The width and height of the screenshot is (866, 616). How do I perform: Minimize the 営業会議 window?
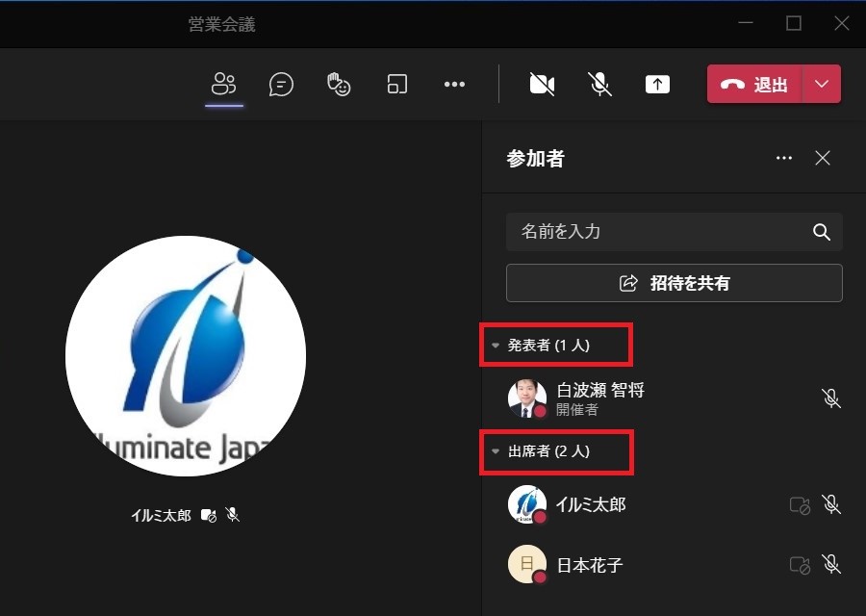click(x=746, y=23)
